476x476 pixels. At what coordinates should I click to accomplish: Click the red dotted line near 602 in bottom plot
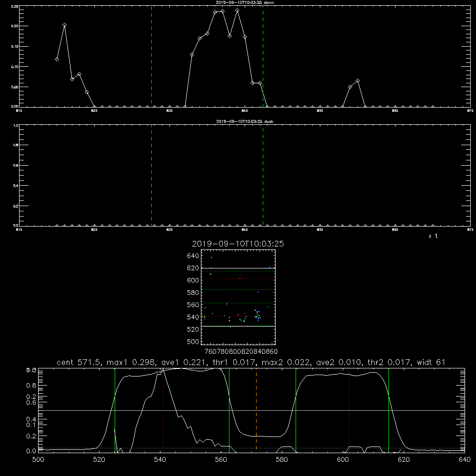(x=349, y=410)
